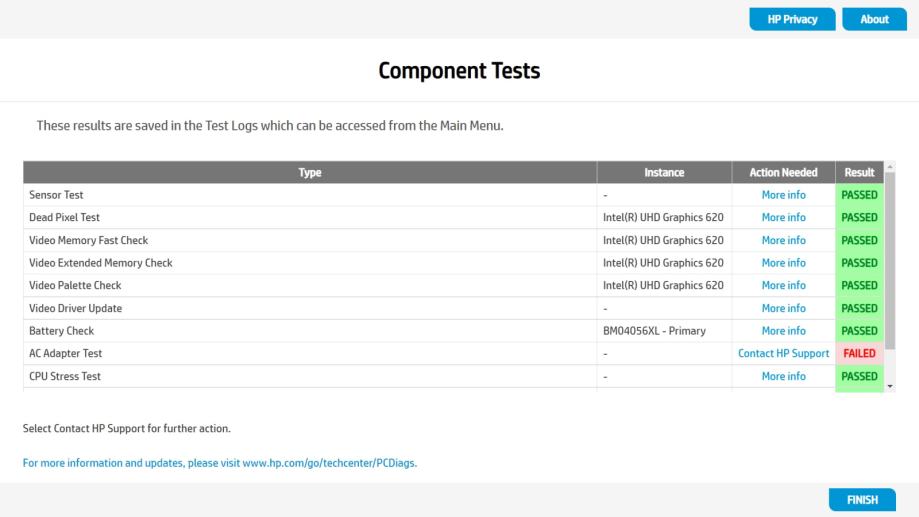Open More info for Video Palette Check

783,285
